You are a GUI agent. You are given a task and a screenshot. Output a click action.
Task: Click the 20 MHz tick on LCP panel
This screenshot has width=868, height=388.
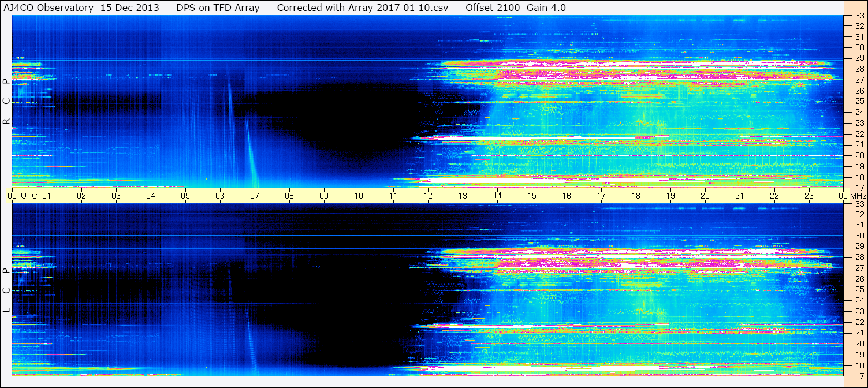(859, 344)
